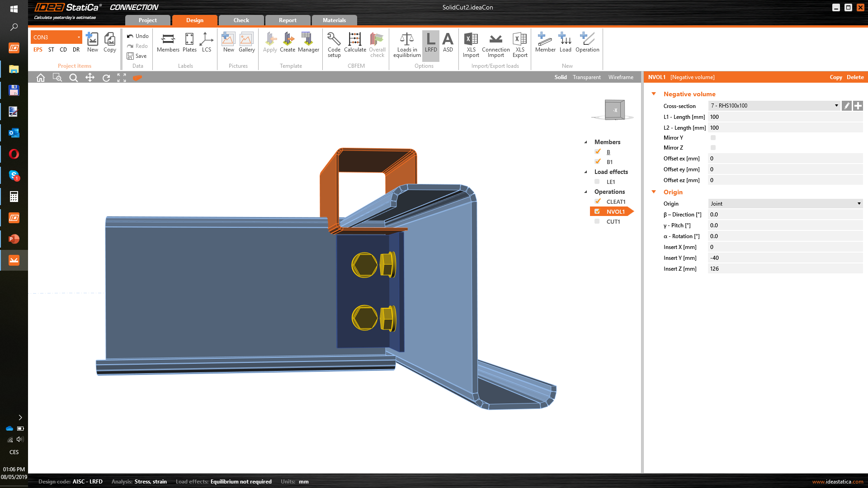Expand the Origin dropdown for NVOL1
Image resolution: width=868 pixels, height=488 pixels.
[x=860, y=203]
